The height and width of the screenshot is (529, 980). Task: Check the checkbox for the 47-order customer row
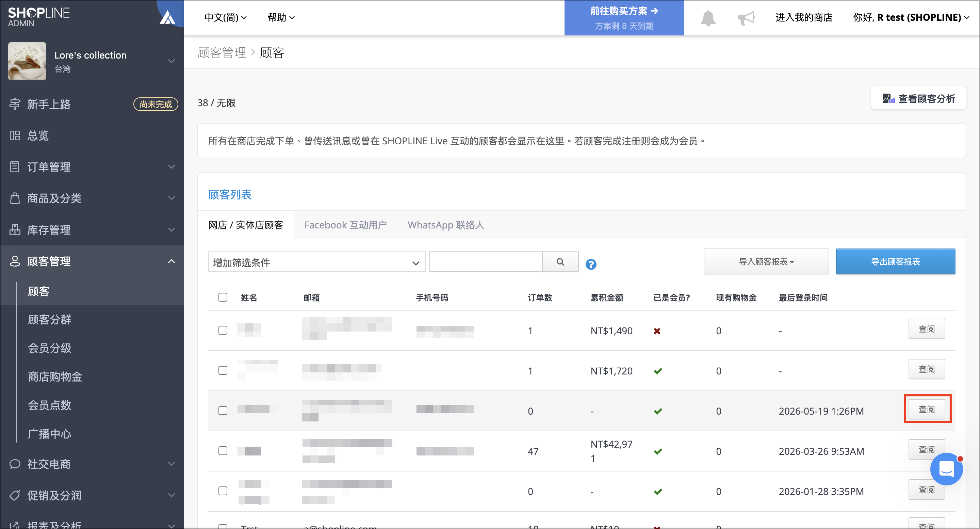coord(223,451)
